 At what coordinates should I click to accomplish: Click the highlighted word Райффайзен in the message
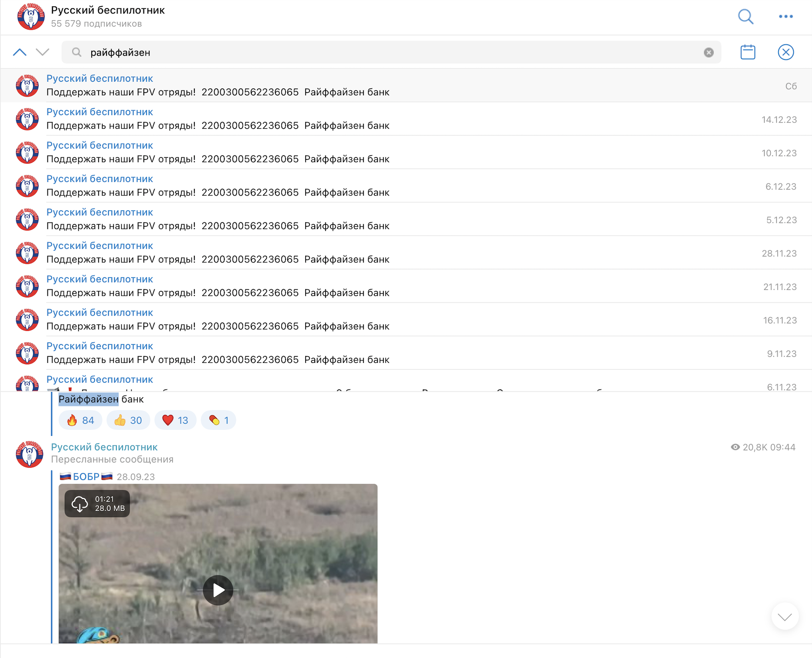88,399
